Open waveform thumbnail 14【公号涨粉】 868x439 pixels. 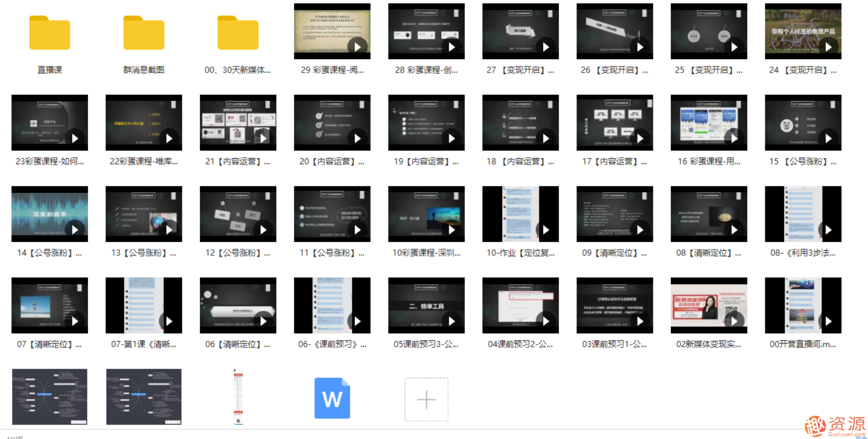50,214
